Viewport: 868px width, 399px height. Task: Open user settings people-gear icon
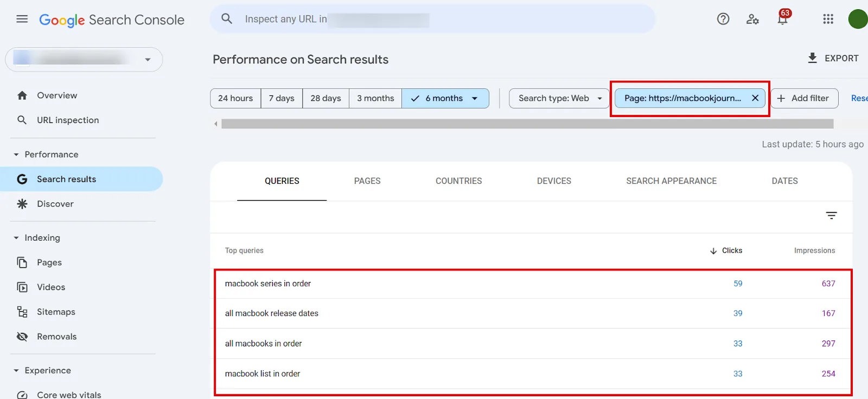pos(752,19)
